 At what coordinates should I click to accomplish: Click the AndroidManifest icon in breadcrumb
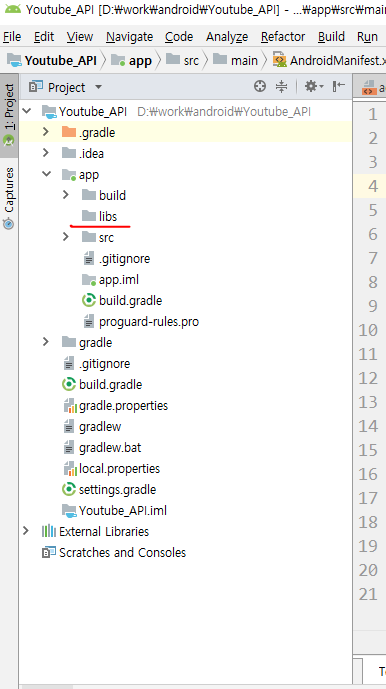point(280,60)
